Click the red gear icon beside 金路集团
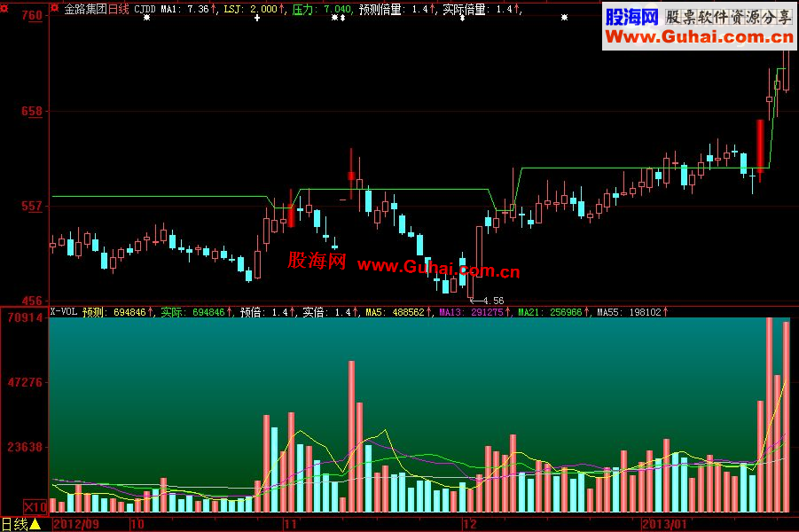This screenshot has height=532, width=799. click(x=54, y=8)
